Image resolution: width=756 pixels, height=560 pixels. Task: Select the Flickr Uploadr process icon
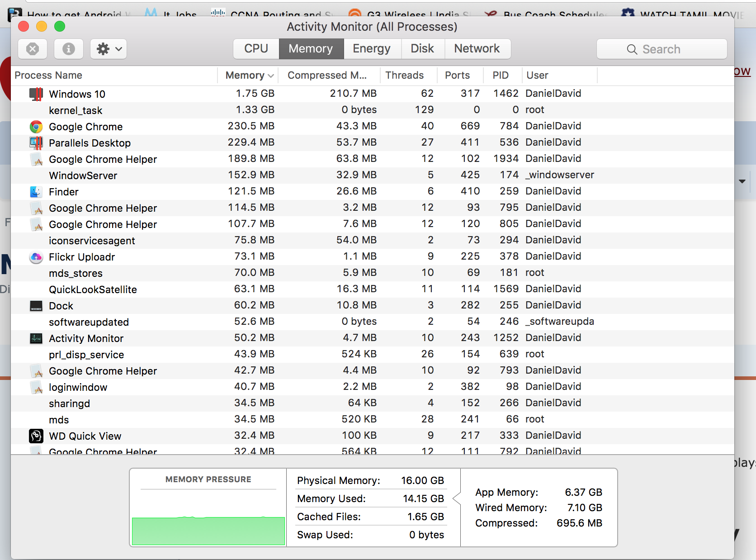[x=36, y=257]
